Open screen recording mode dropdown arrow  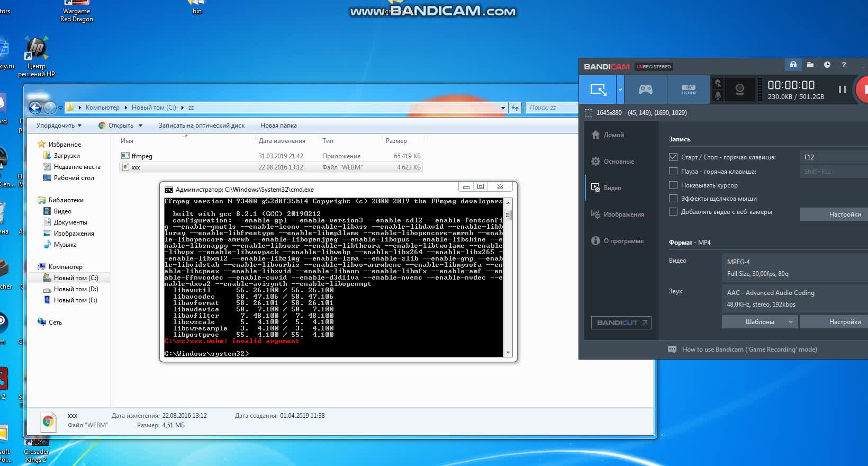pos(620,89)
